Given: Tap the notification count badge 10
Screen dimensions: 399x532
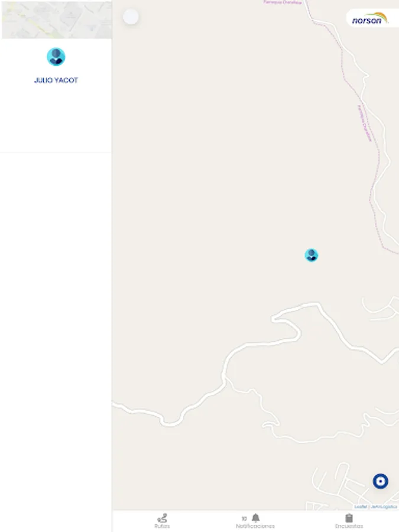Looking at the screenshot, I should (x=244, y=518).
